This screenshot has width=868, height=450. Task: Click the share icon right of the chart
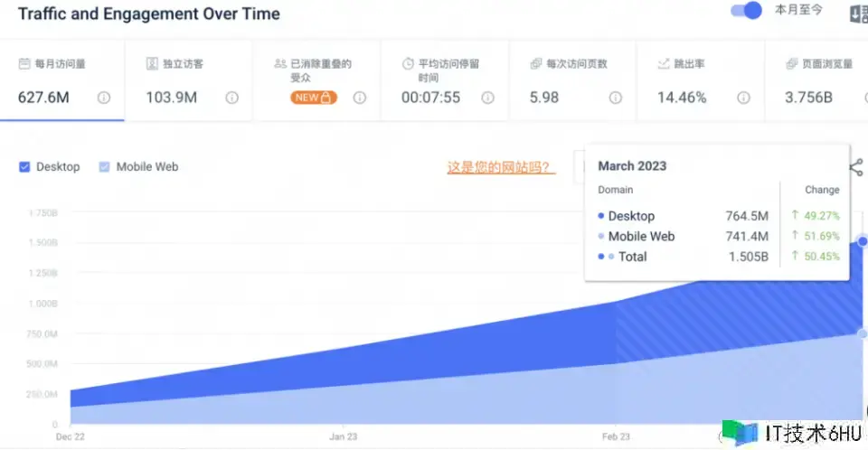tap(856, 166)
